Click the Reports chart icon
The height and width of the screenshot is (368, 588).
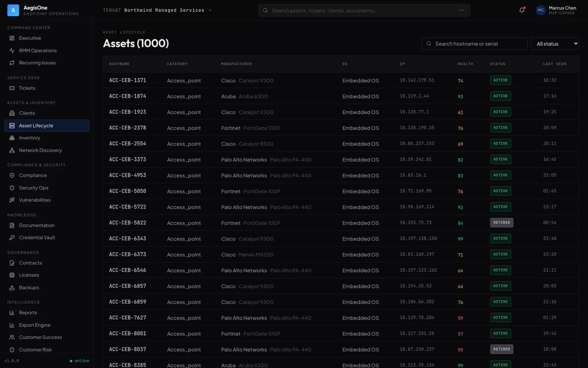pyautogui.click(x=12, y=313)
